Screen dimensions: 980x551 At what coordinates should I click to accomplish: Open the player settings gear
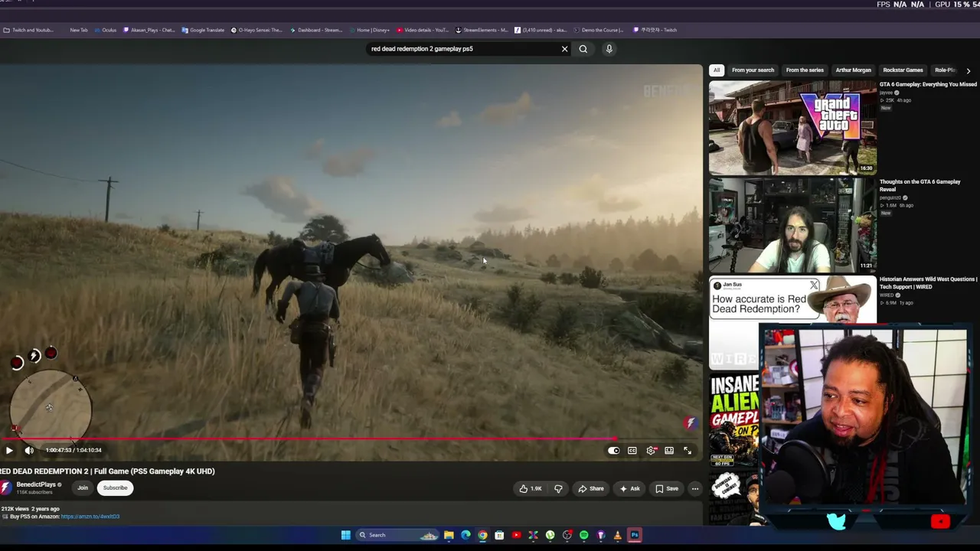coord(651,451)
